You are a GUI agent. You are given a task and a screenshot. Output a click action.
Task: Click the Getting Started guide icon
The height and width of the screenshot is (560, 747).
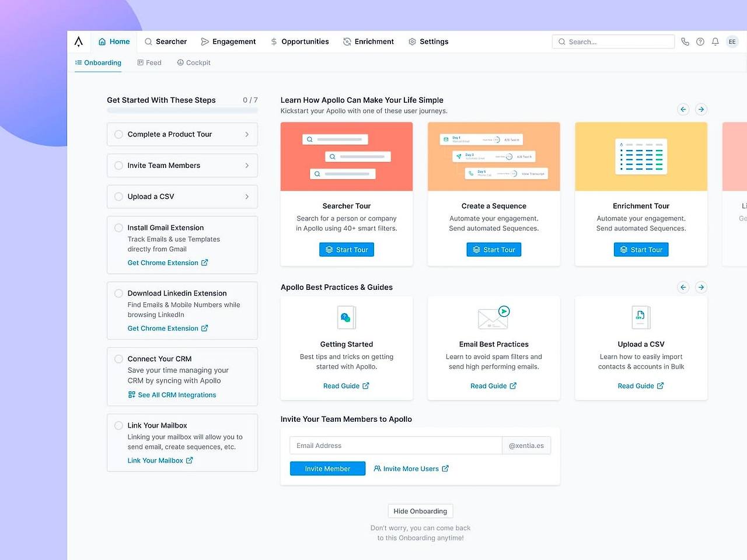(347, 318)
